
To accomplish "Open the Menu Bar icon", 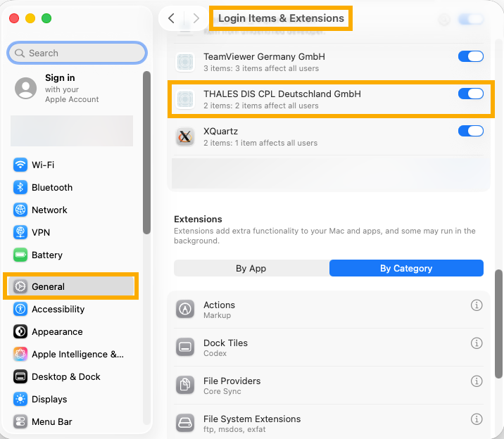I will tap(20, 421).
